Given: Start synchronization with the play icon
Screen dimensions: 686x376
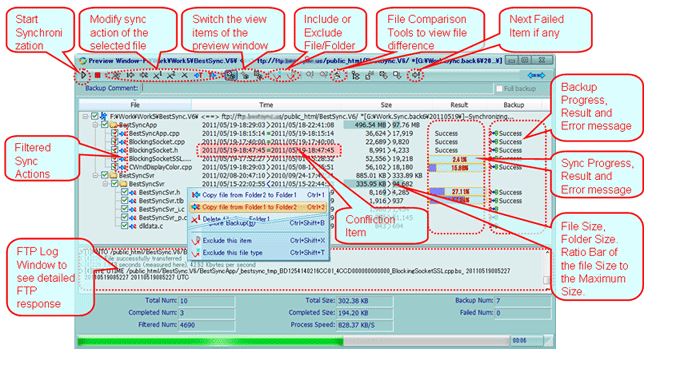Looking at the screenshot, I should pos(84,75).
